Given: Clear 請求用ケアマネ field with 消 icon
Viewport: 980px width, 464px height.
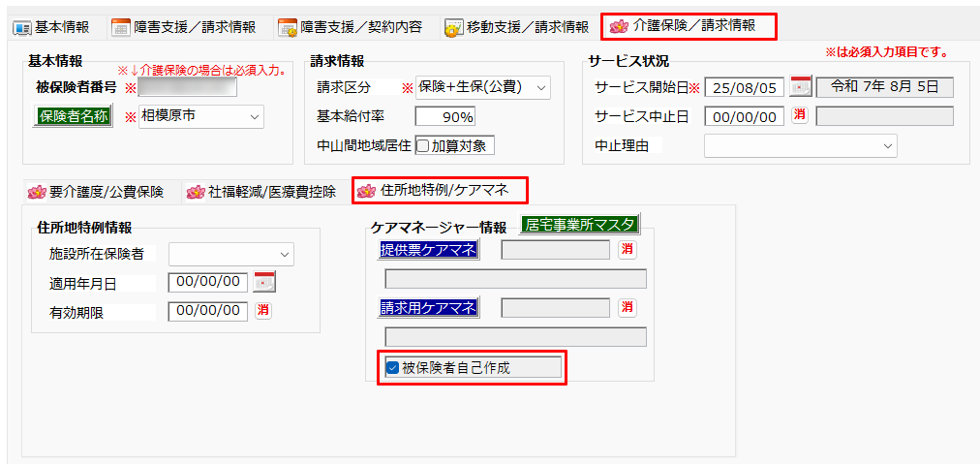Looking at the screenshot, I should (x=628, y=307).
